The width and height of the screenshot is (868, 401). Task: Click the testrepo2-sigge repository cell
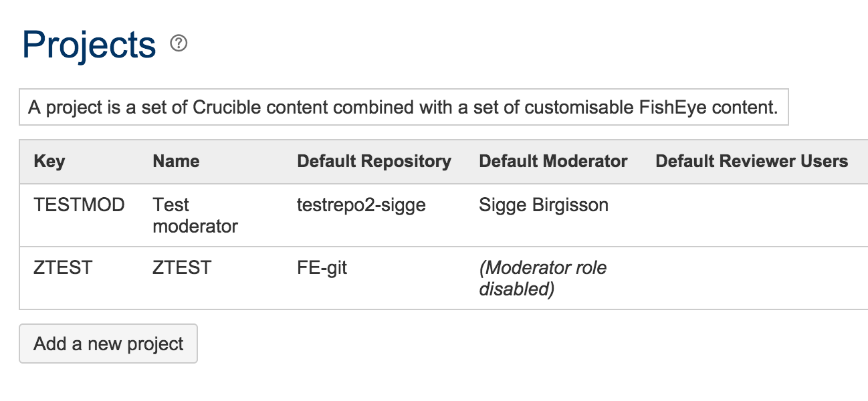coord(361,205)
